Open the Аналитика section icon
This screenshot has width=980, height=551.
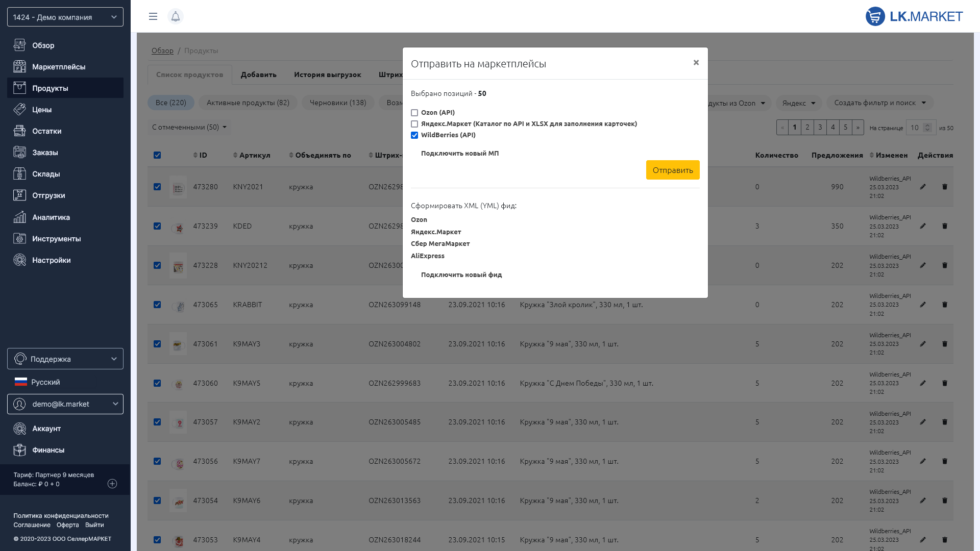(19, 217)
